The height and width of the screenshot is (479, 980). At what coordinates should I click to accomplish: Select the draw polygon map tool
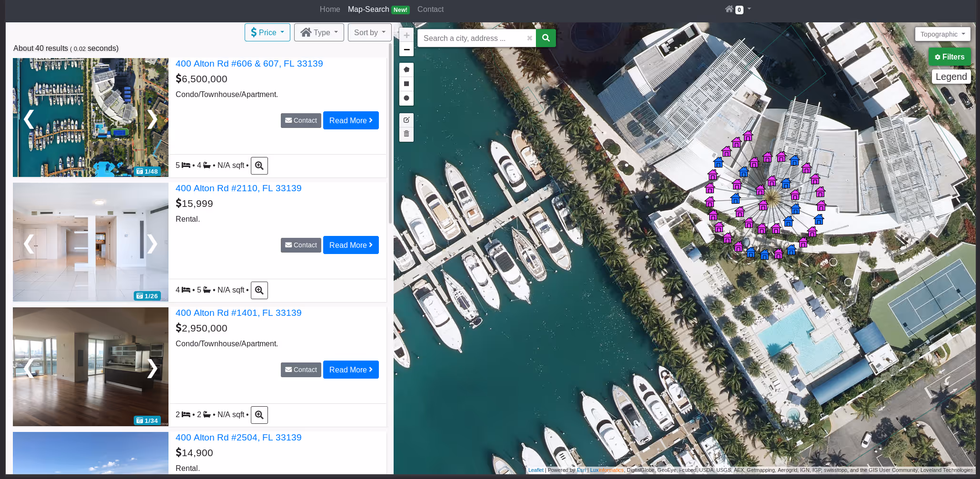pyautogui.click(x=406, y=69)
